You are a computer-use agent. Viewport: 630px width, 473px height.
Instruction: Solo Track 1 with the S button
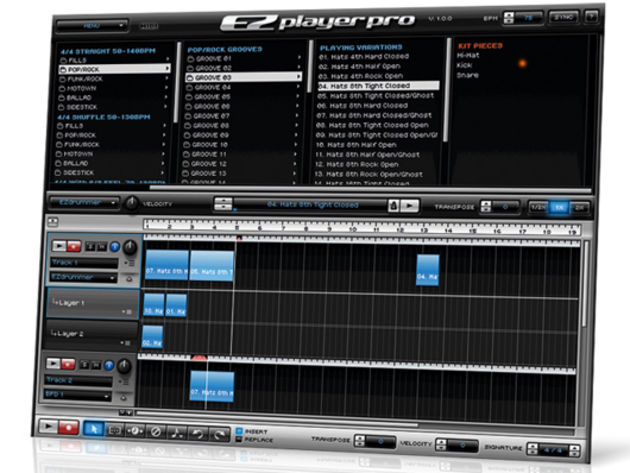90,247
